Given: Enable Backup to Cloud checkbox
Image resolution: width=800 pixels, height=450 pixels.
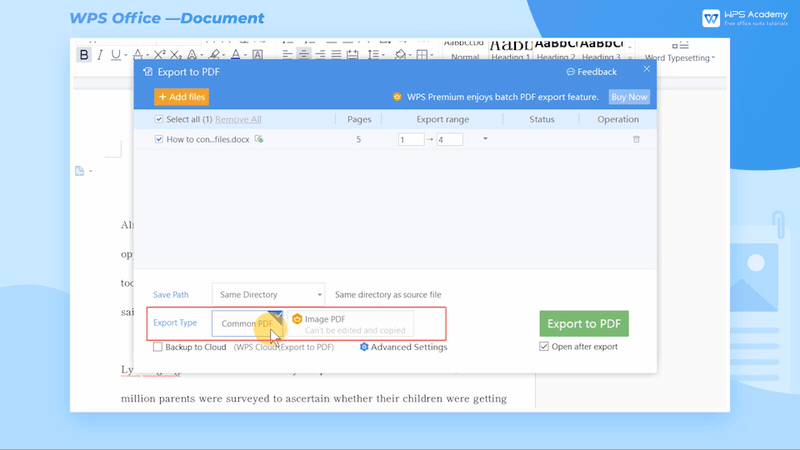Looking at the screenshot, I should click(158, 347).
